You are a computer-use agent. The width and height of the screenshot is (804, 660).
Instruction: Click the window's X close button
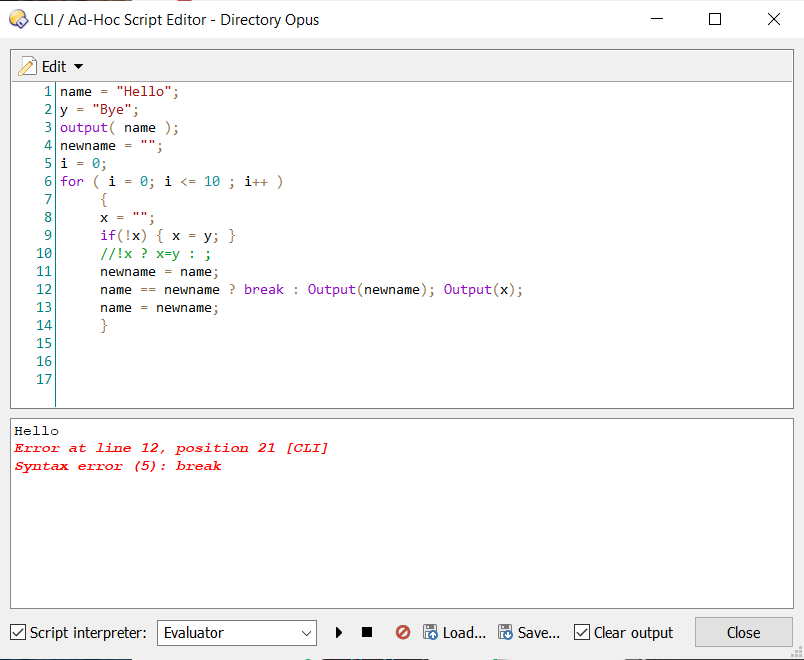(773, 19)
